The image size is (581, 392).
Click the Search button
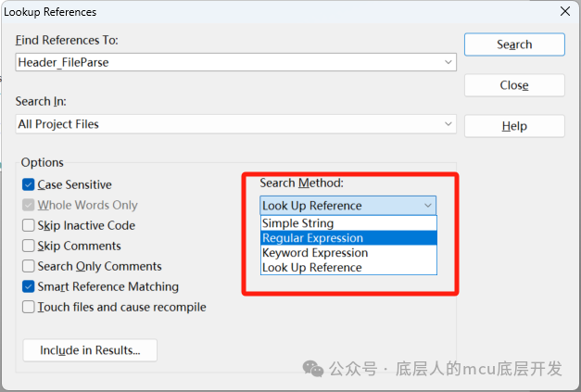513,44
